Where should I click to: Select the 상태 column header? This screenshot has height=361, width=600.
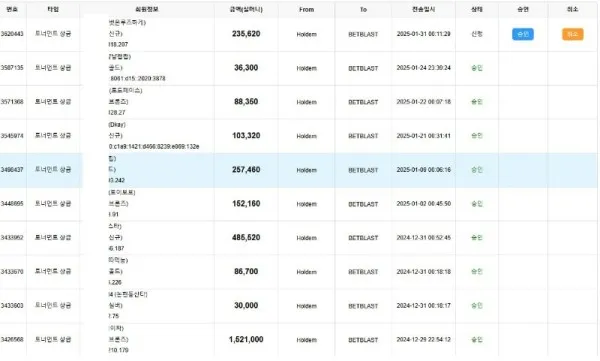[476, 9]
